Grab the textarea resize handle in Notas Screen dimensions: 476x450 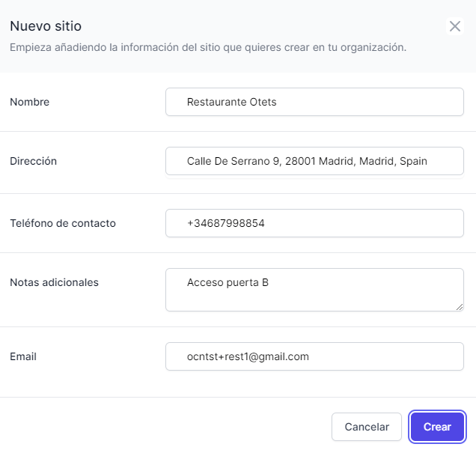click(459, 306)
